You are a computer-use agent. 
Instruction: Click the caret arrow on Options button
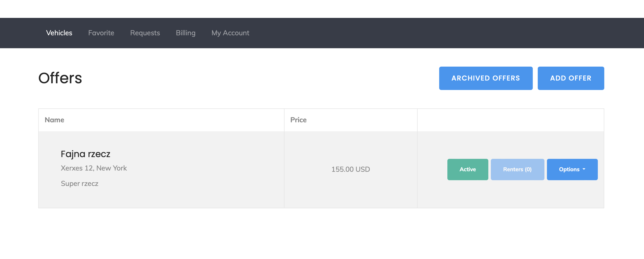pyautogui.click(x=584, y=170)
